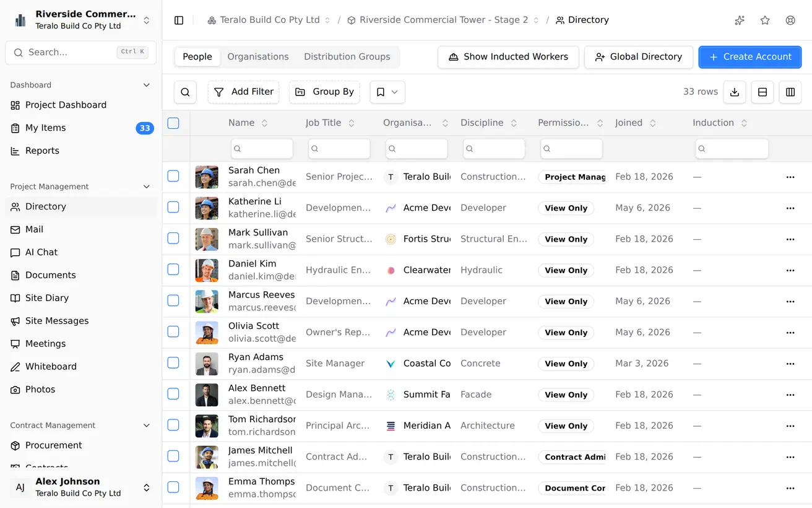This screenshot has height=508, width=812.
Task: Open the project switcher at sidebar top
Action: 80,20
